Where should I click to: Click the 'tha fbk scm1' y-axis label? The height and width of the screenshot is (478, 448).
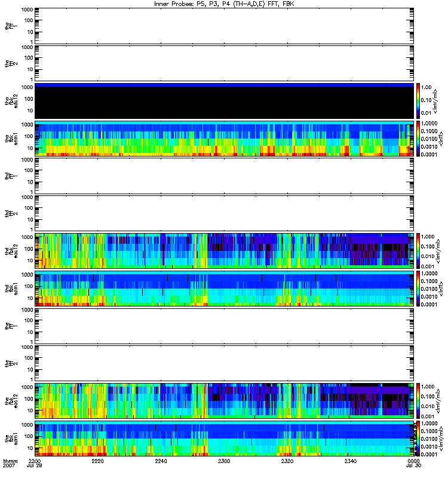point(11,139)
